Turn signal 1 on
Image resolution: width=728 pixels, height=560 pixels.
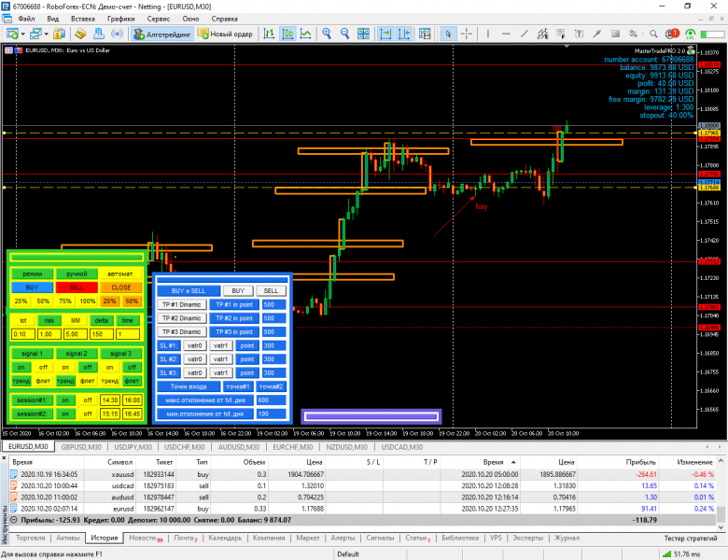click(x=21, y=368)
